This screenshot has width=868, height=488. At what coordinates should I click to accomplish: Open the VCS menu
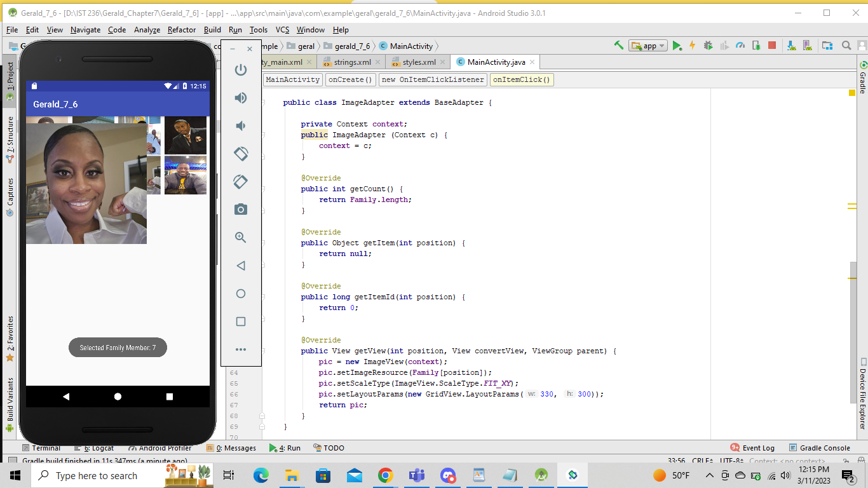(282, 30)
